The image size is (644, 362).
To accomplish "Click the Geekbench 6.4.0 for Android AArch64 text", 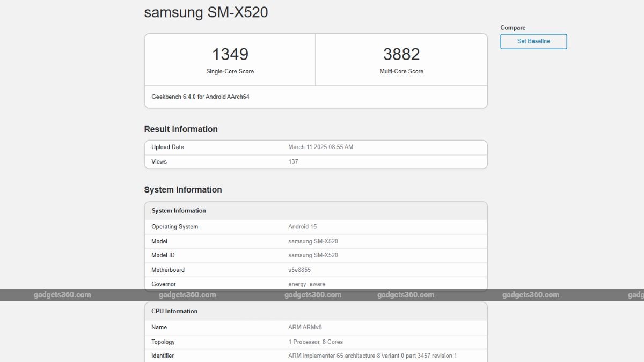I will pos(200,97).
